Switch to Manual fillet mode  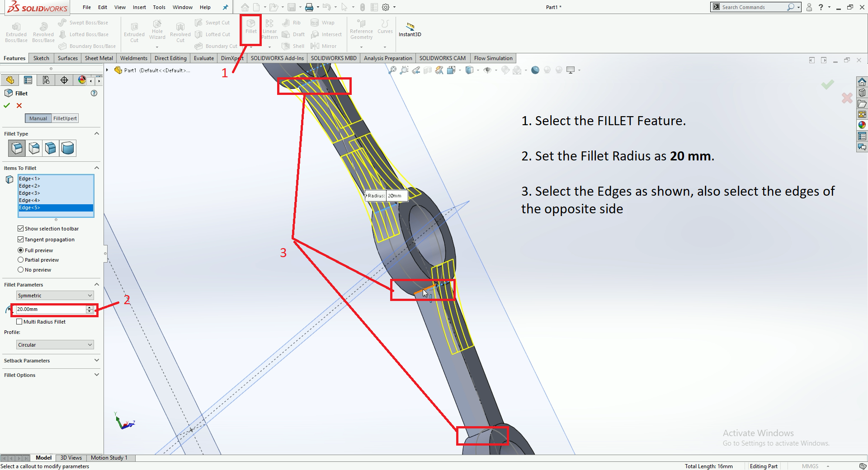coord(38,118)
